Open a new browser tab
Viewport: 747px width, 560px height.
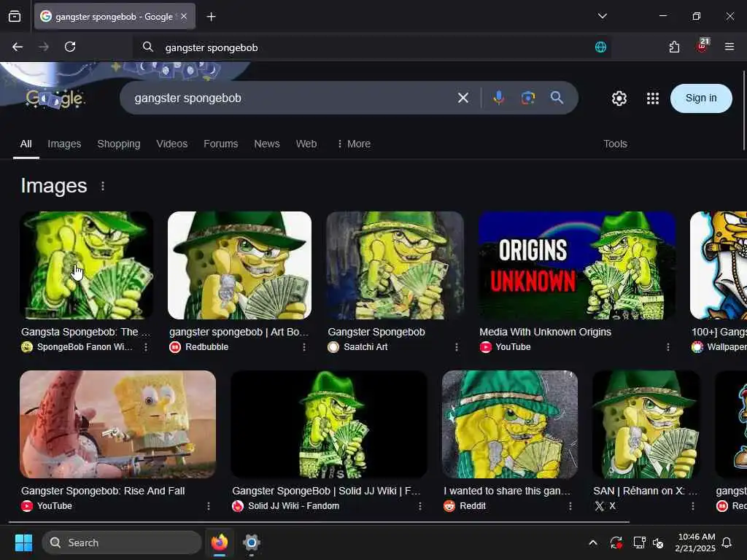click(211, 17)
